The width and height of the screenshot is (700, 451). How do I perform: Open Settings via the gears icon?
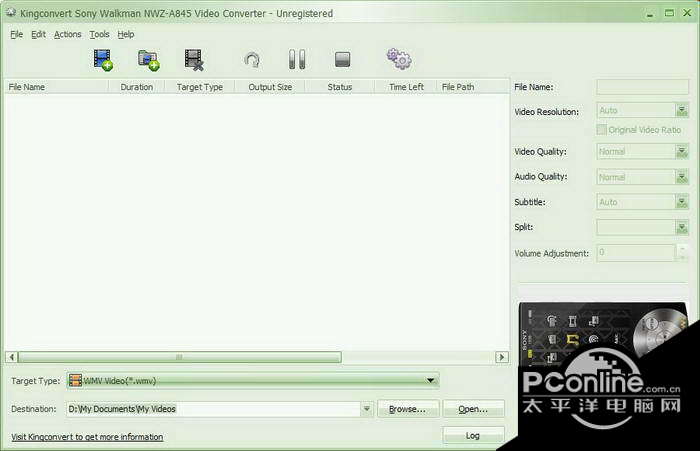pyautogui.click(x=399, y=59)
